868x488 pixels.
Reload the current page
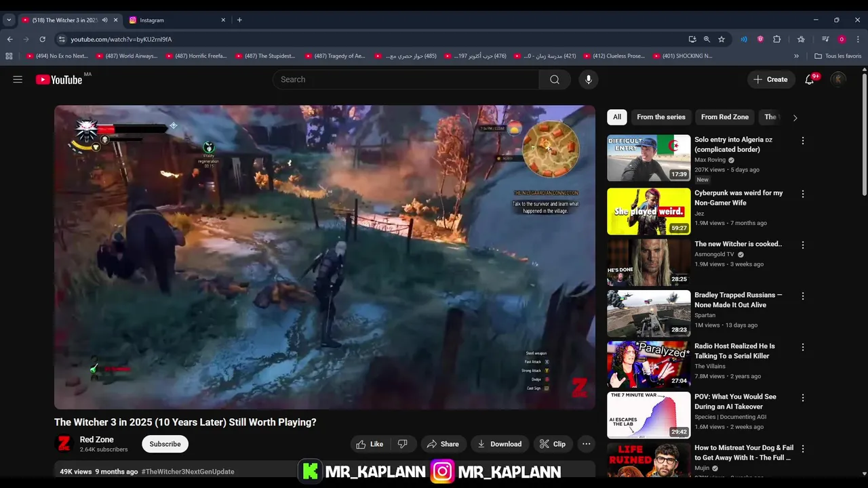[x=42, y=39]
